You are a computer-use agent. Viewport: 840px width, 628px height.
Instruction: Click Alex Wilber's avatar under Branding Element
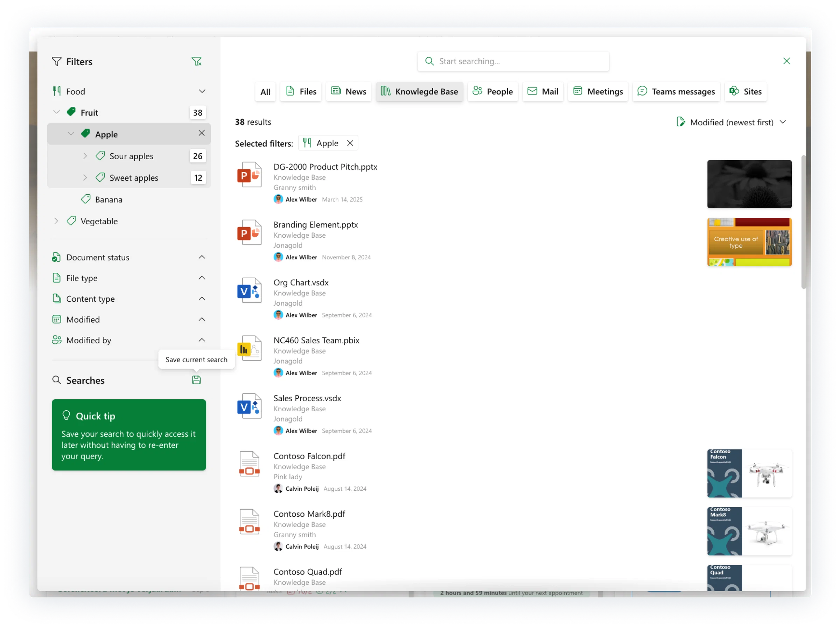click(x=278, y=257)
